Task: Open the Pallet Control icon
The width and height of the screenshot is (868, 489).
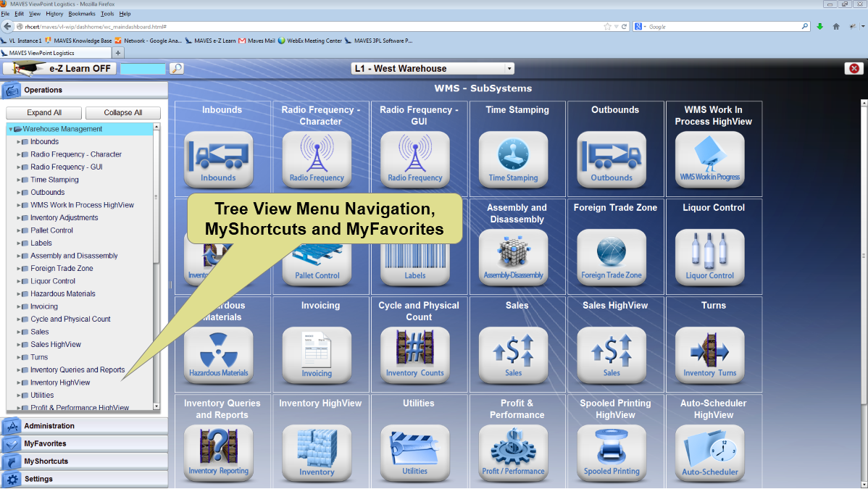Action: 317,264
